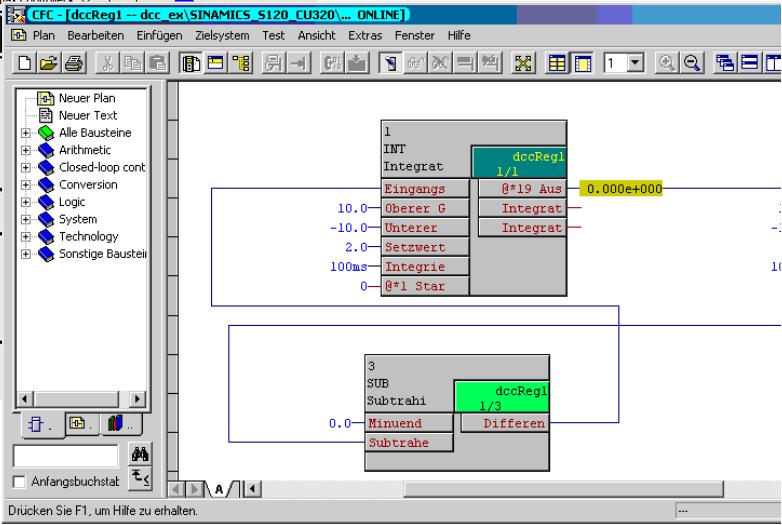Open the Einfügen menu
The width and height of the screenshot is (782, 525).
[160, 35]
